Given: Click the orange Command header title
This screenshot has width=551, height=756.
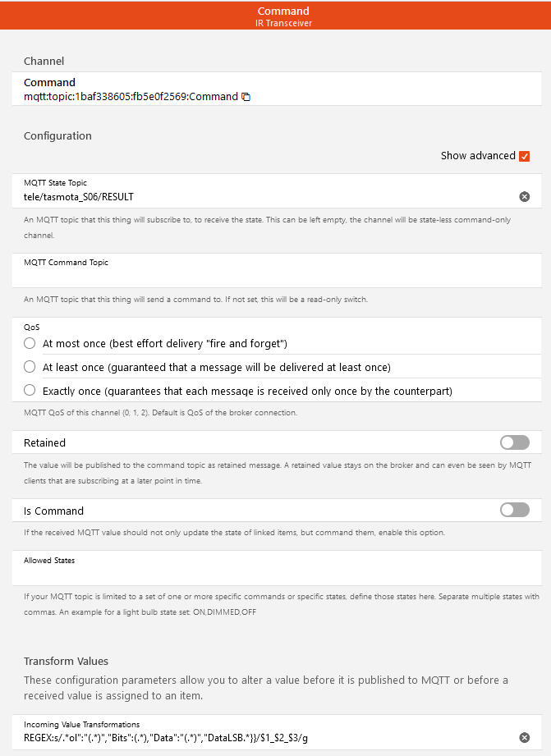Looking at the screenshot, I should point(283,11).
